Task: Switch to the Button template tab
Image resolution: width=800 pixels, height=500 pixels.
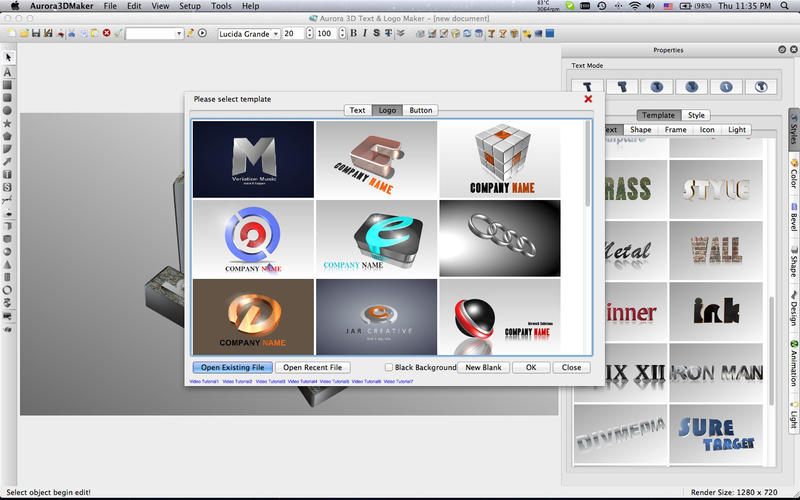Action: pyautogui.click(x=420, y=110)
